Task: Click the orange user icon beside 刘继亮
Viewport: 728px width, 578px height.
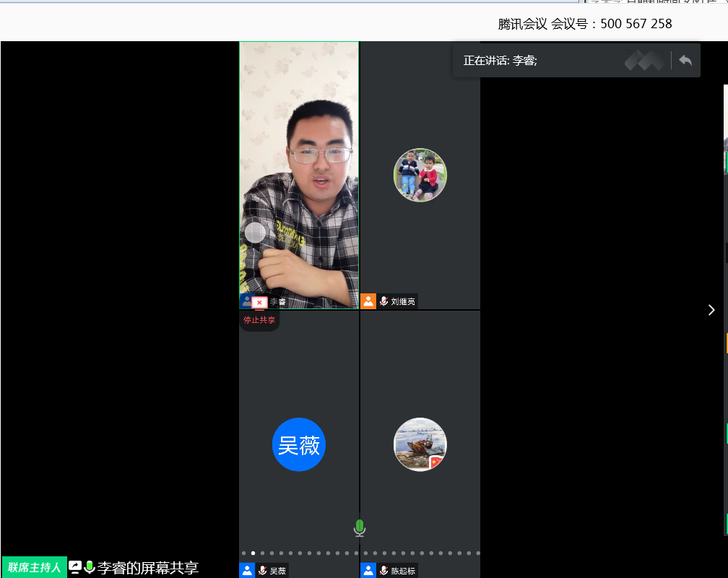Action: tap(368, 301)
